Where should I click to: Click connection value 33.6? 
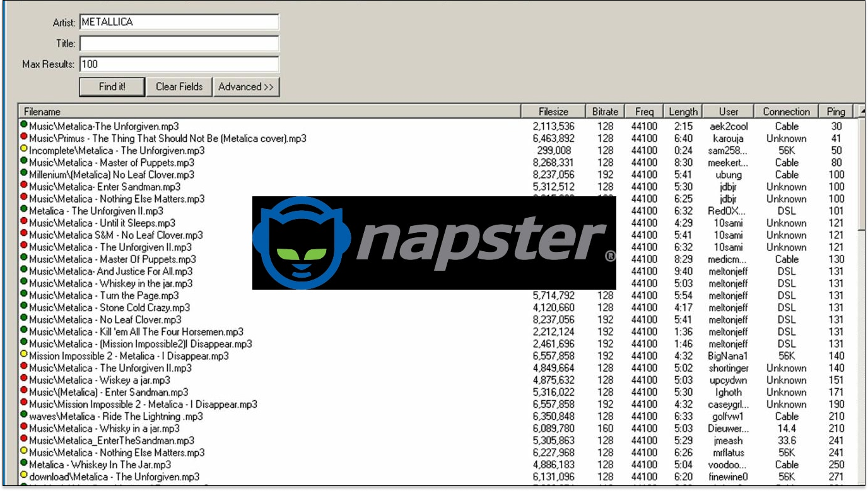point(786,441)
